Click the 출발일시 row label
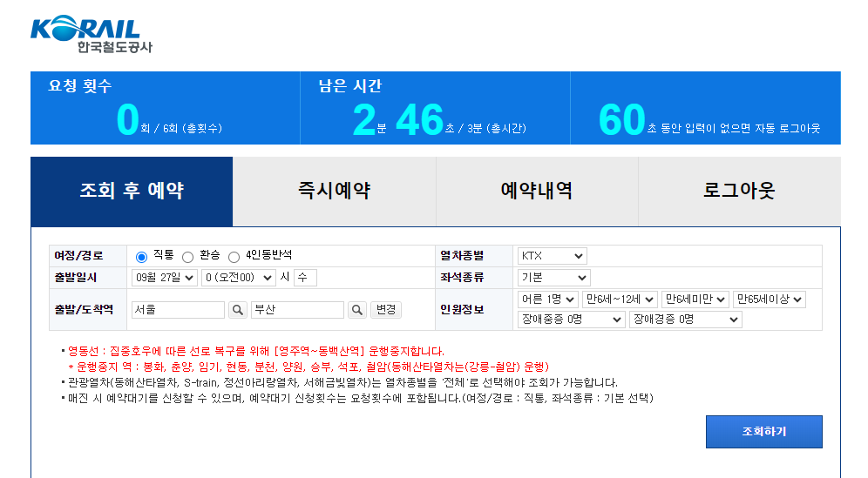 pyautogui.click(x=75, y=278)
